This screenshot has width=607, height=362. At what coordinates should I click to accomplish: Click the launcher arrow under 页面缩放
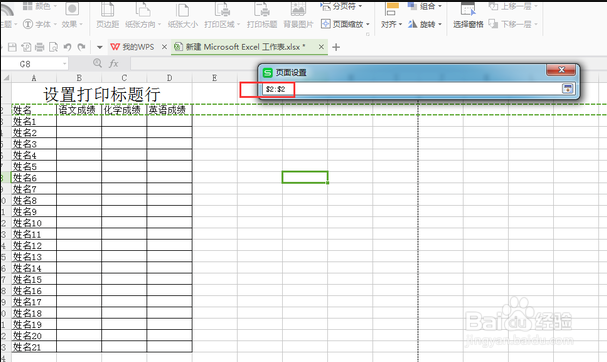[x=367, y=34]
